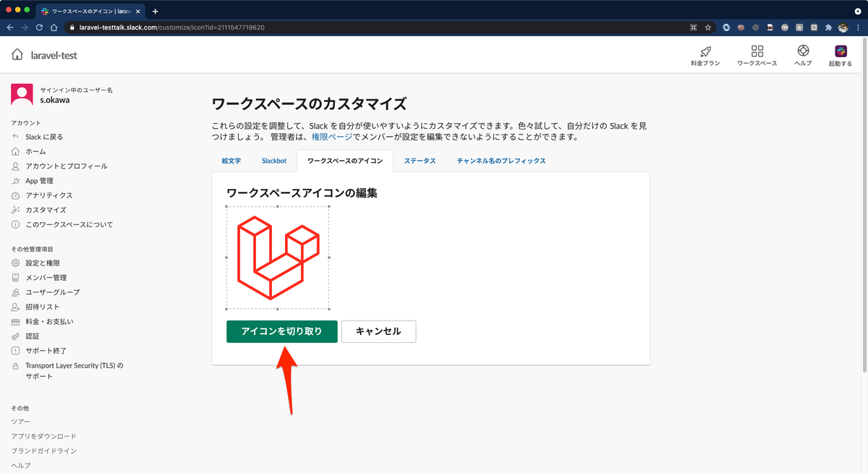
Task: Open Transport Layer Security (TLS) のサポート
Action: point(74,371)
